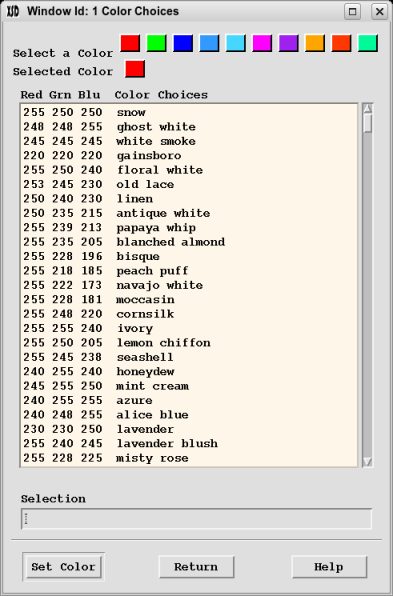
Task: Pick the orange-red color swatch
Action: click(x=342, y=43)
